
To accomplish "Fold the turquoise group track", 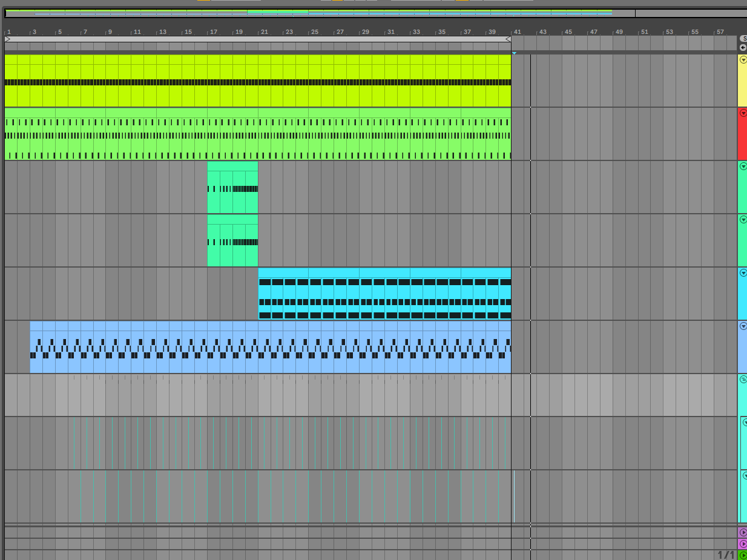I will tap(743, 379).
